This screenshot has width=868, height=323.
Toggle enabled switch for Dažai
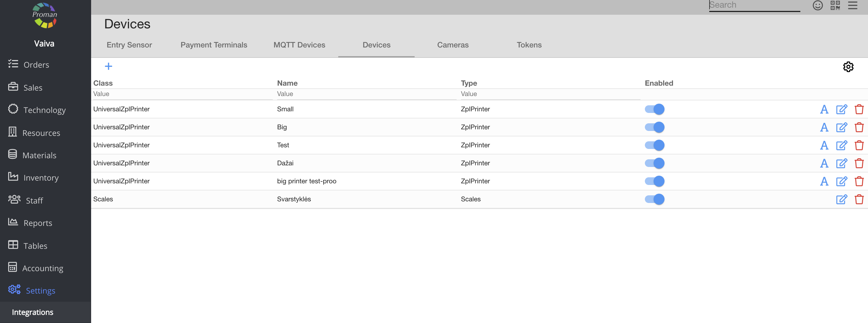coord(654,163)
